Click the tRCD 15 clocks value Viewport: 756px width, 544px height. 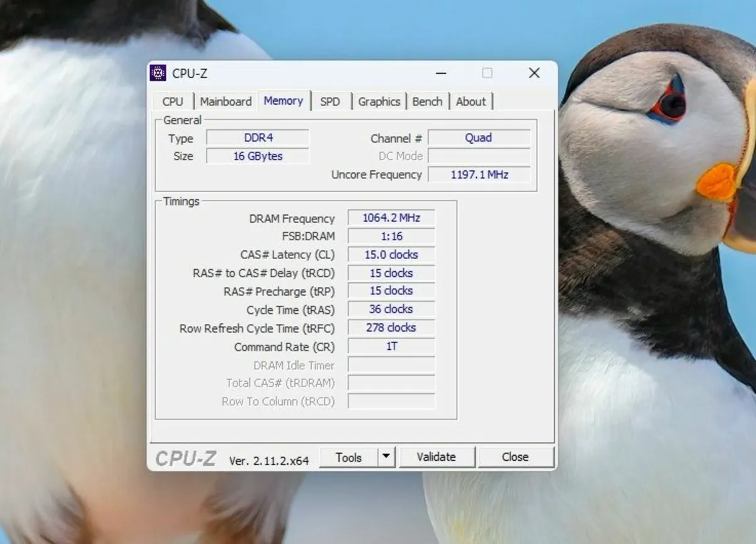[x=391, y=273]
